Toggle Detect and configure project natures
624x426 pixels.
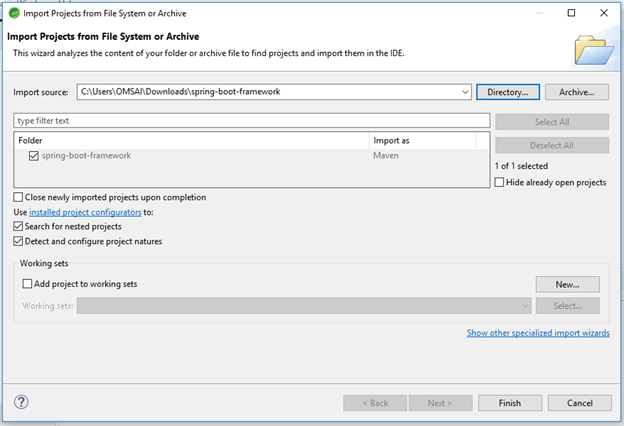pyautogui.click(x=19, y=242)
